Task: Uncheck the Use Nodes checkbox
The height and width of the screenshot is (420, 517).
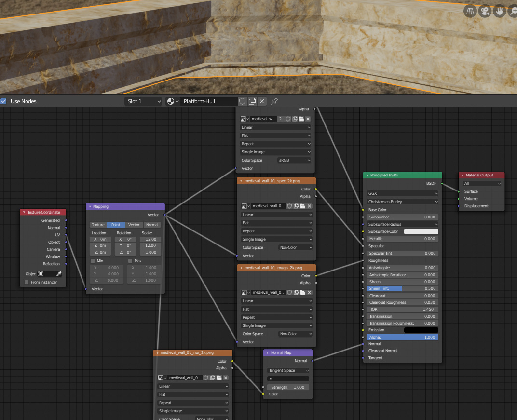Action: click(4, 101)
